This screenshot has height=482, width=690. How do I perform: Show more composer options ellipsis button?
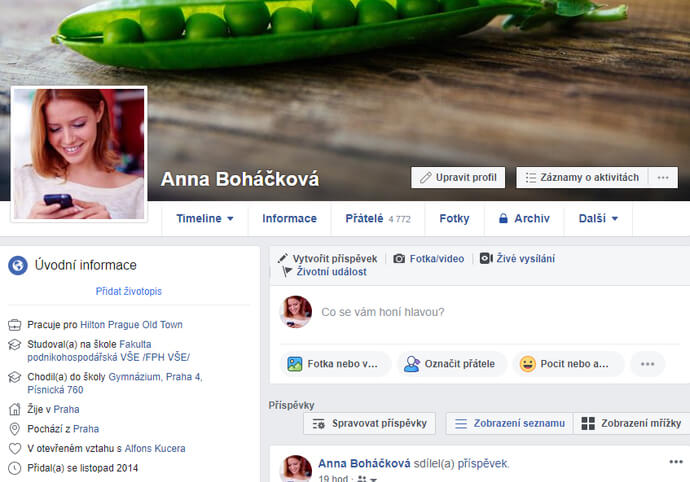pos(647,364)
